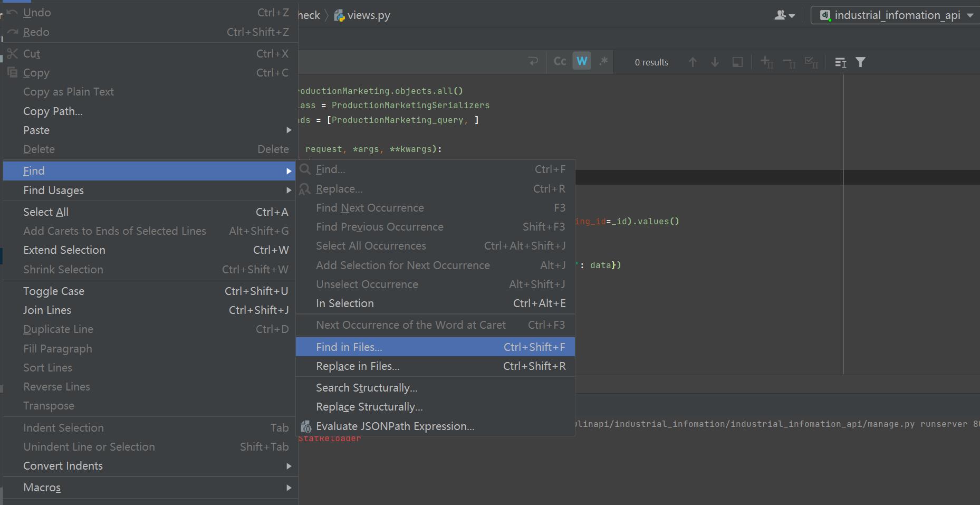Image resolution: width=980 pixels, height=505 pixels.
Task: Click the search filter funnel icon
Action: [x=860, y=62]
